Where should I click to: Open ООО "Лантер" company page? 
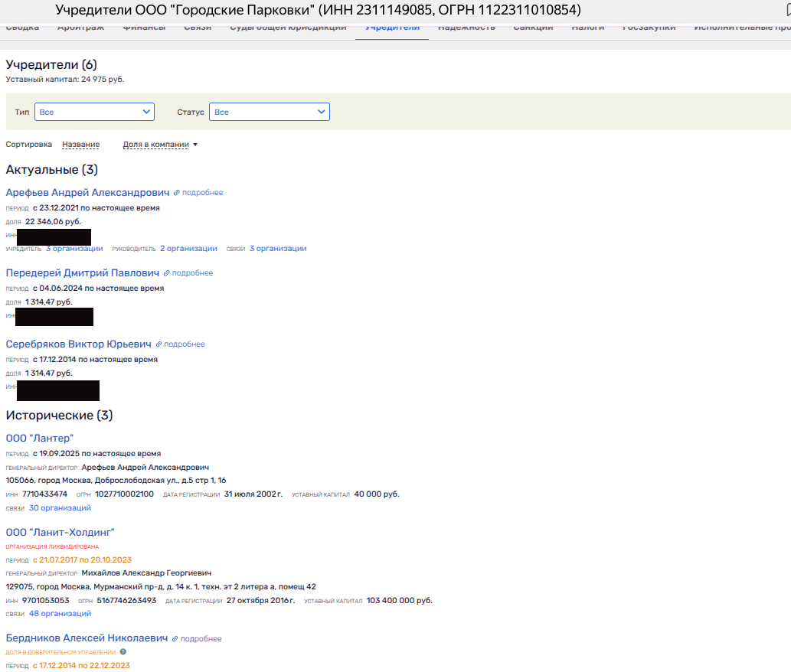[39, 438]
